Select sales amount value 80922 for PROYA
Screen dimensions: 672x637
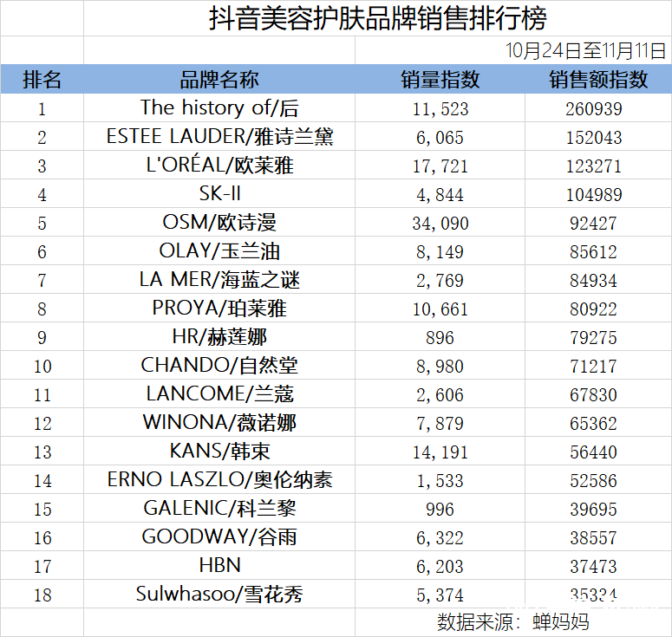tap(593, 309)
